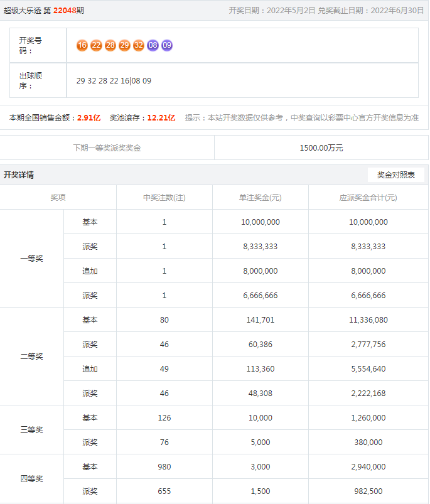430x504 pixels.
Task: Click third prize total 1,260,000
Action: (x=368, y=417)
